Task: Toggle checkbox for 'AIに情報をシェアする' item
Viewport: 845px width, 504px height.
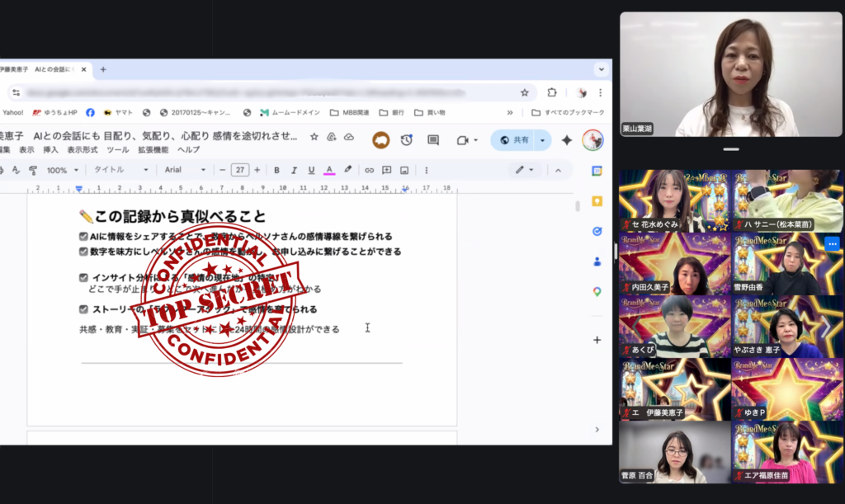Action: tap(83, 237)
